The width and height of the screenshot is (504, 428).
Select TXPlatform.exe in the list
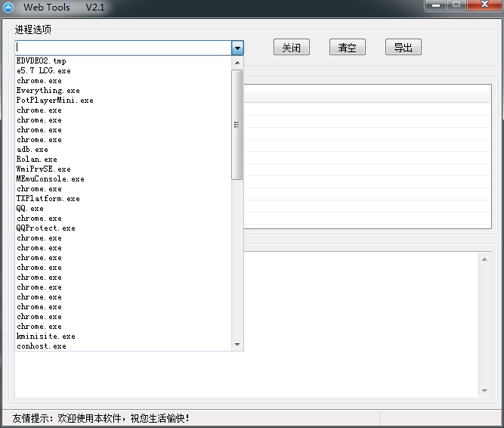click(123, 198)
